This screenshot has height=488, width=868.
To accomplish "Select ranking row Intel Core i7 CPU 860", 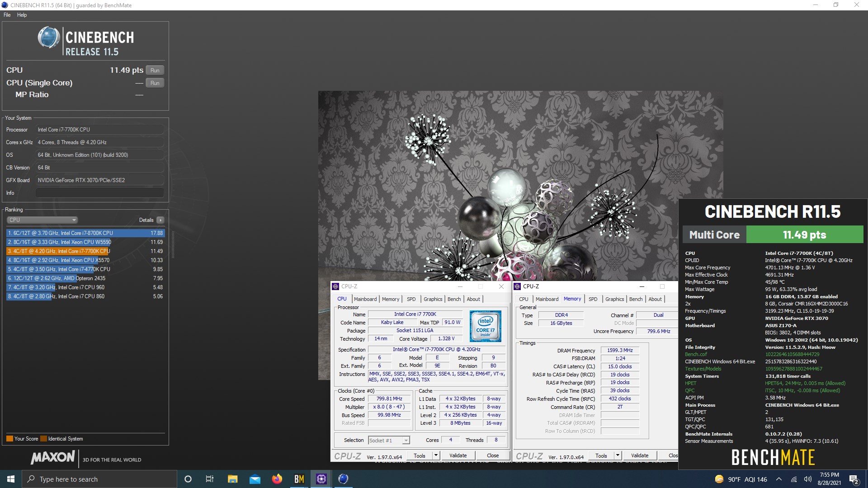I will point(85,296).
